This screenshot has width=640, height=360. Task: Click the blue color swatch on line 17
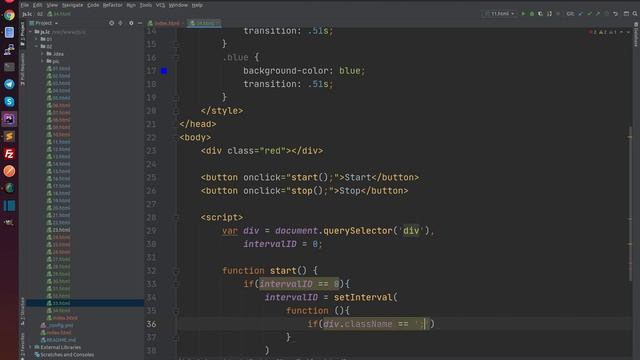164,71
